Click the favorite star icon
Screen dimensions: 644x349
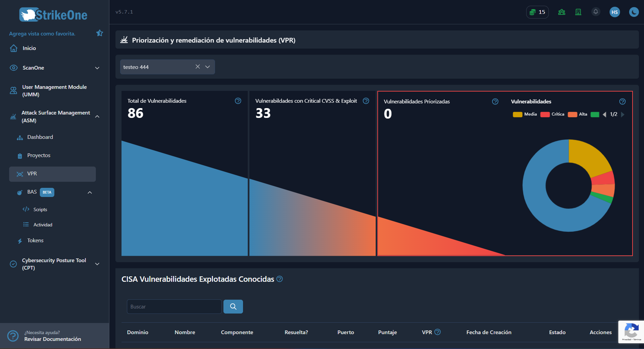[x=100, y=33]
